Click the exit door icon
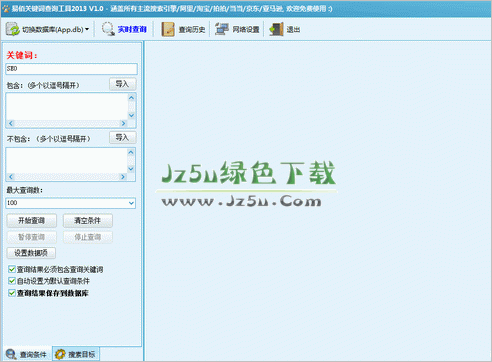Viewport: 492px width, 362px height. point(276,29)
